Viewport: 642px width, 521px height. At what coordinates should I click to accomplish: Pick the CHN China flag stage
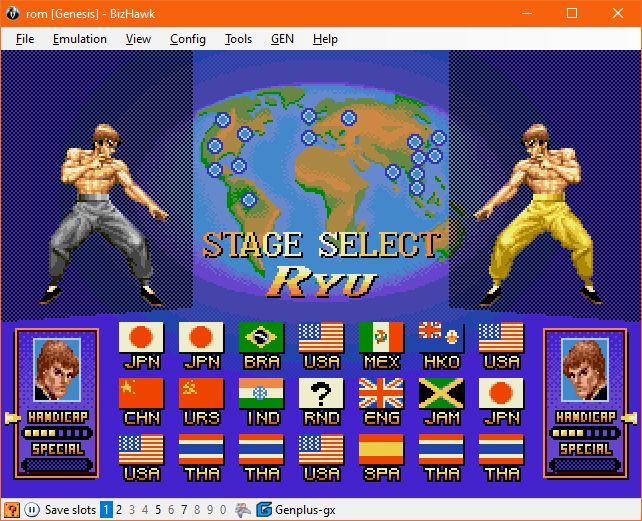(x=141, y=393)
